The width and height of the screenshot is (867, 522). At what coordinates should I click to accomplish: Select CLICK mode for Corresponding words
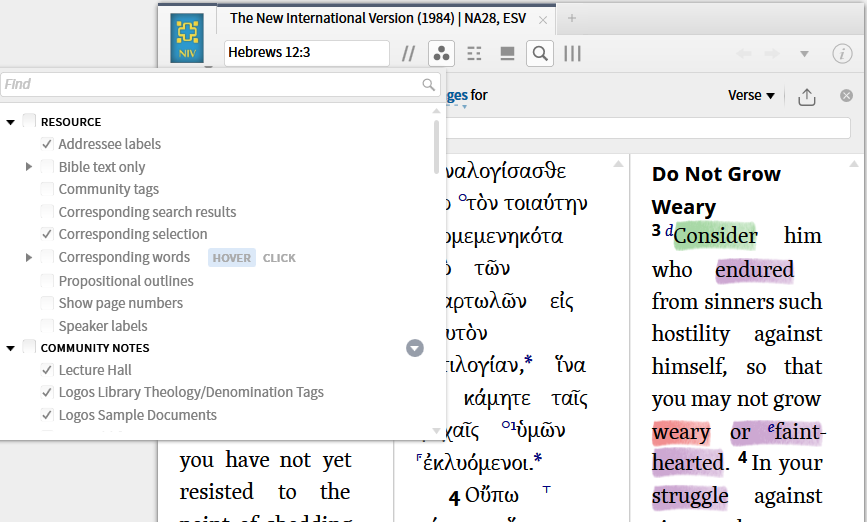click(x=279, y=258)
